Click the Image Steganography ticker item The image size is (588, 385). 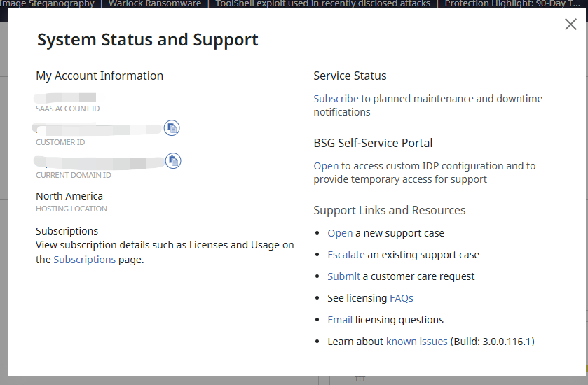click(47, 3)
